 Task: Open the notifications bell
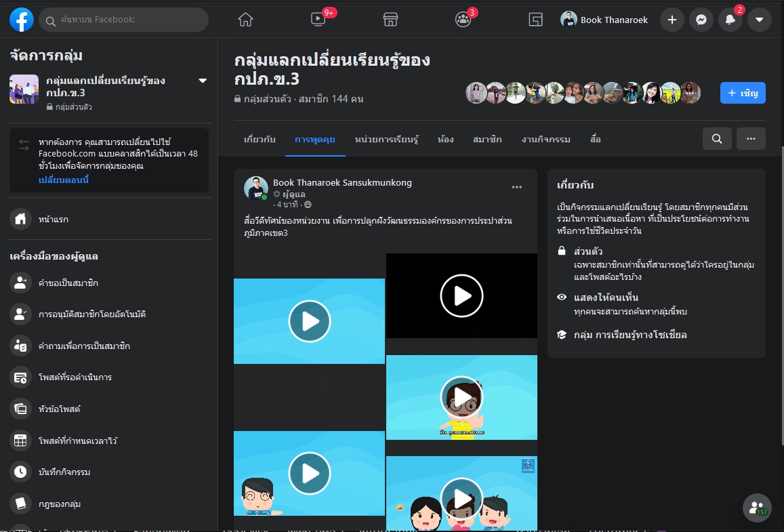(730, 20)
